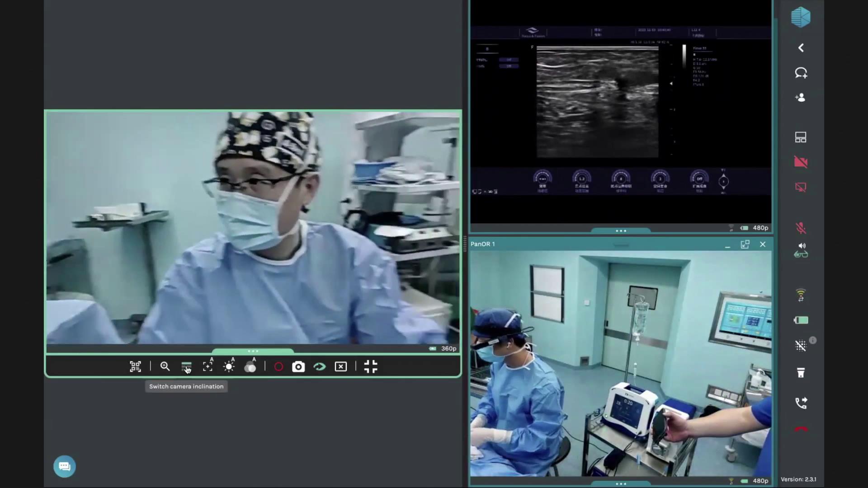Collapse sidebar with left chevron
868x488 pixels.
click(801, 48)
